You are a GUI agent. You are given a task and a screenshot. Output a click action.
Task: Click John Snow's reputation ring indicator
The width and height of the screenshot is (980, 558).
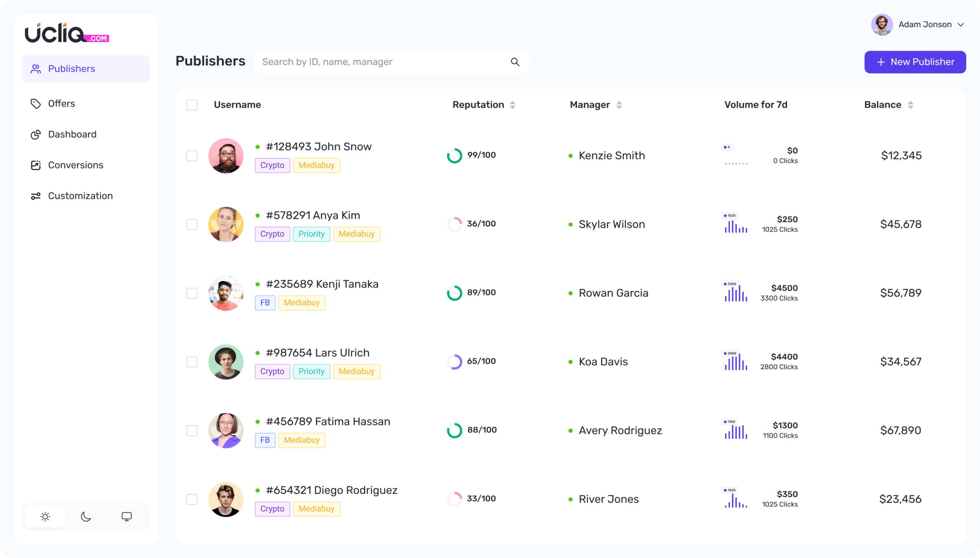454,156
